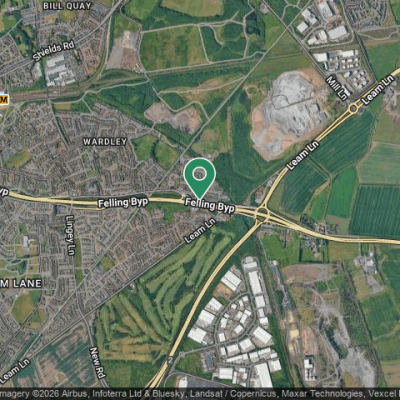
Task: Select the Shields Rd road label
Action: [53, 51]
